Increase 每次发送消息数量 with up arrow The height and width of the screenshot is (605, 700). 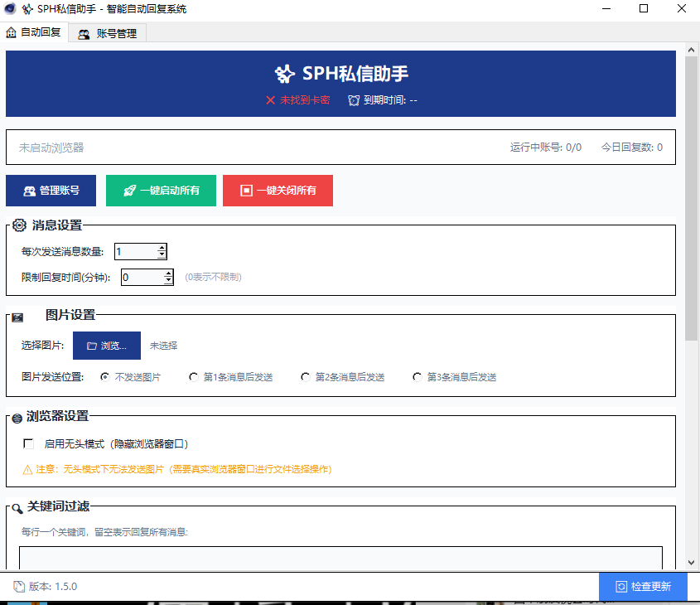click(162, 248)
